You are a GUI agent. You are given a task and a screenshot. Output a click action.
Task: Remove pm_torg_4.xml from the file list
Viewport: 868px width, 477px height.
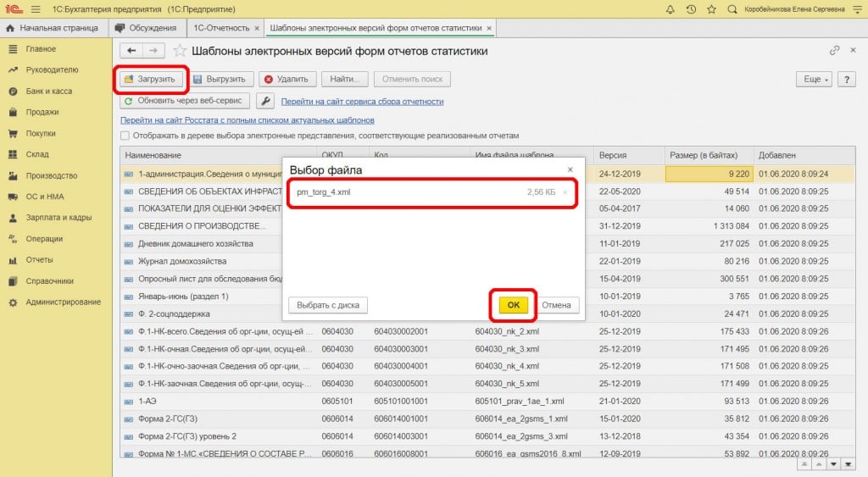(565, 192)
